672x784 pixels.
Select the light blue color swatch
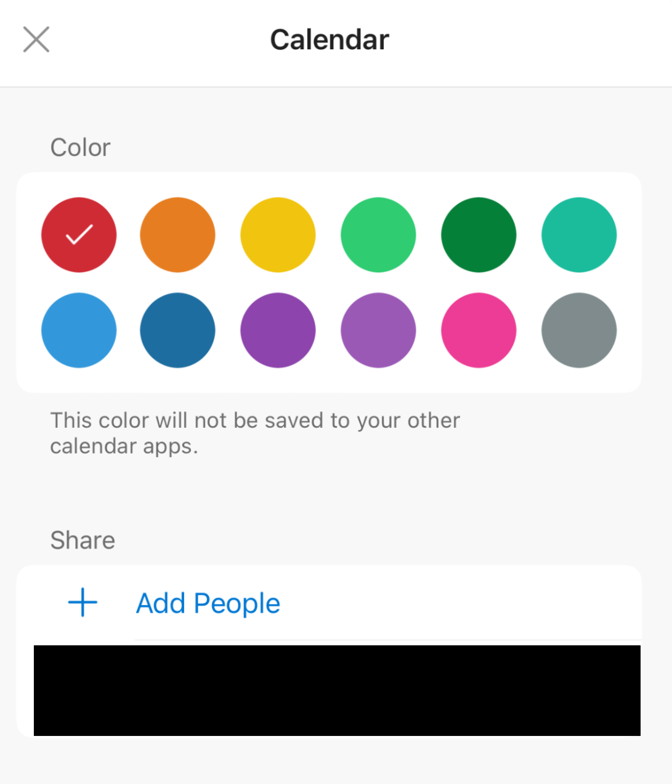click(x=79, y=330)
